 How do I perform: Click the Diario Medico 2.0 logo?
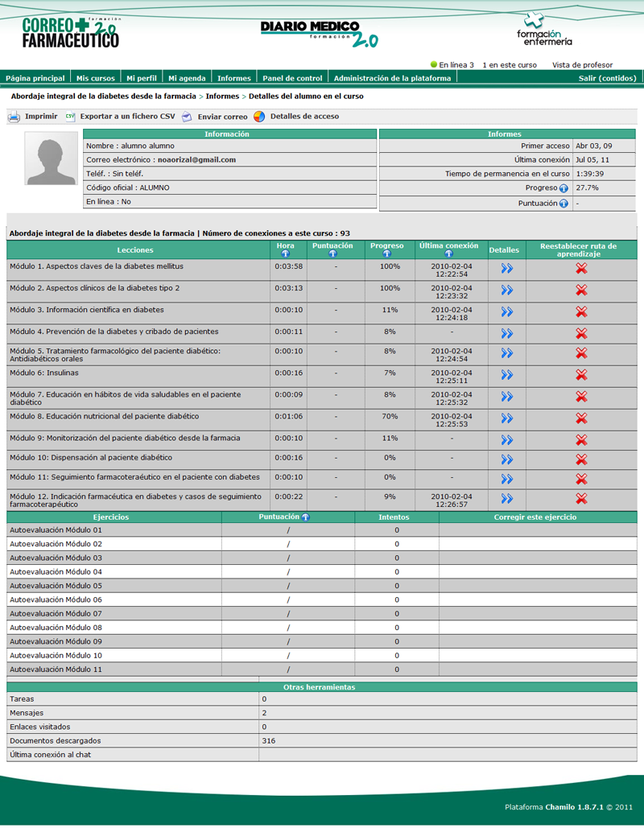pos(319,34)
